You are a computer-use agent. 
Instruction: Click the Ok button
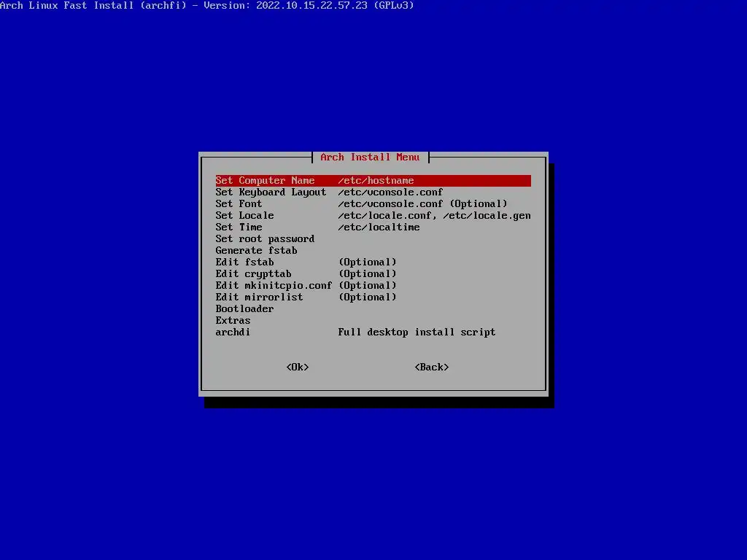298,367
